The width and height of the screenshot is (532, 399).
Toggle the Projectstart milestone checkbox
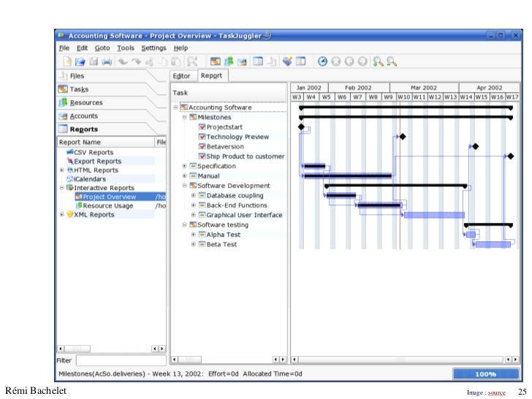click(202, 127)
